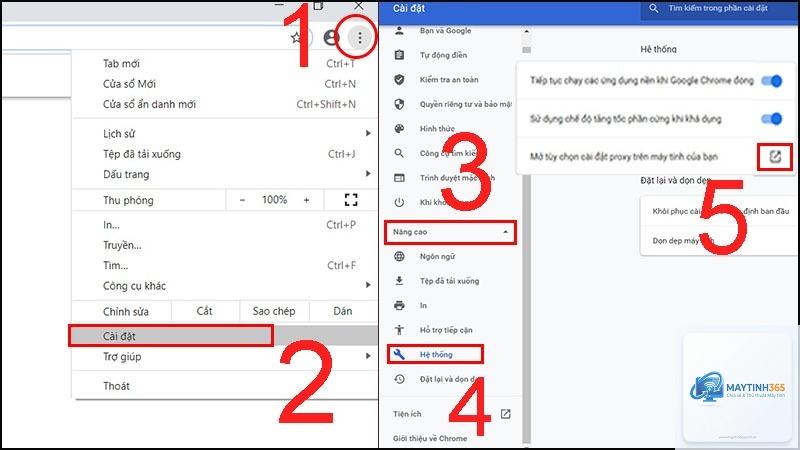Click the settings search field

coord(718,9)
